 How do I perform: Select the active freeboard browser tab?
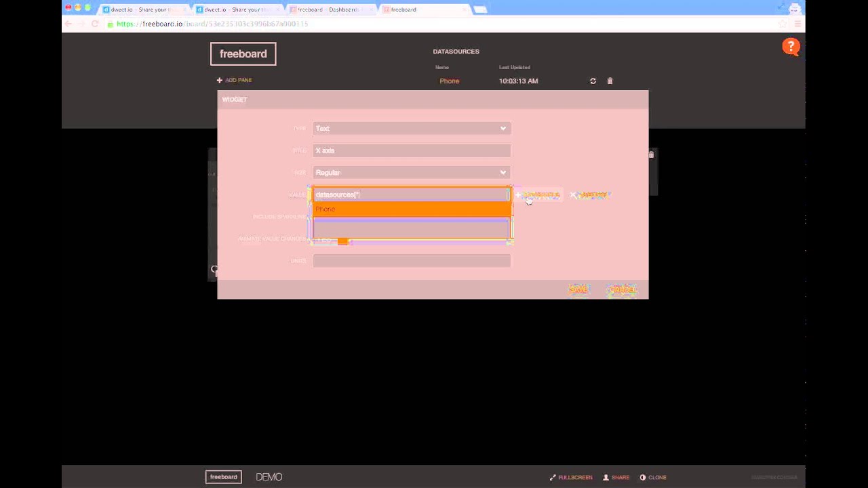(424, 9)
